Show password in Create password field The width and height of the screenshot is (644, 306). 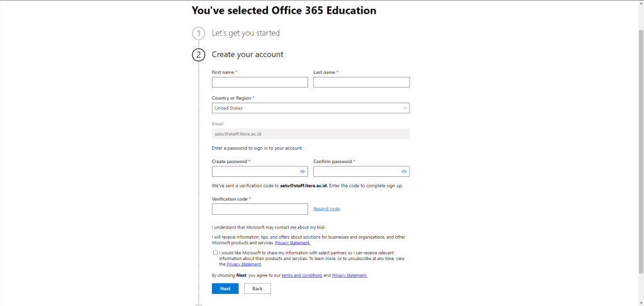(x=303, y=171)
